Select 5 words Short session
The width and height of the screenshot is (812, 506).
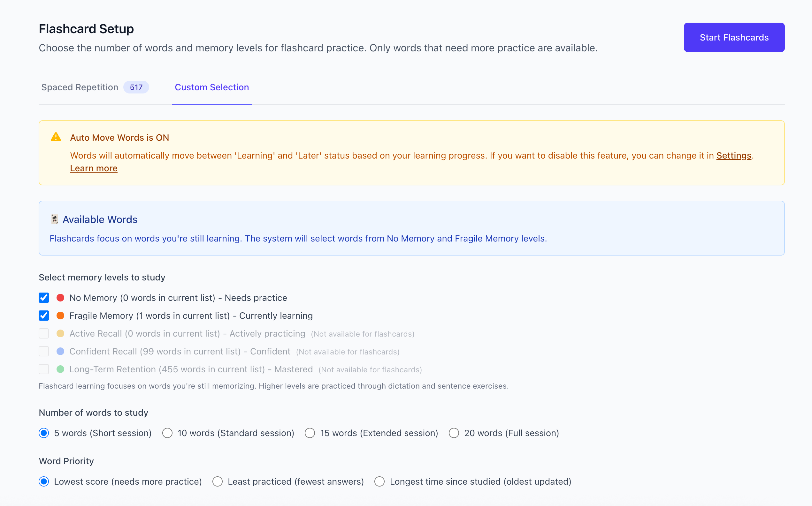44,433
